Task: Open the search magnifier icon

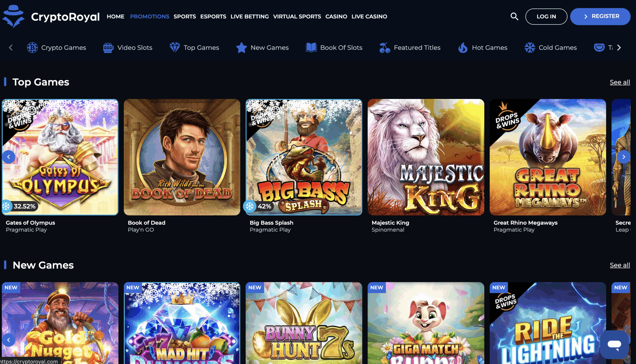Action: click(514, 16)
